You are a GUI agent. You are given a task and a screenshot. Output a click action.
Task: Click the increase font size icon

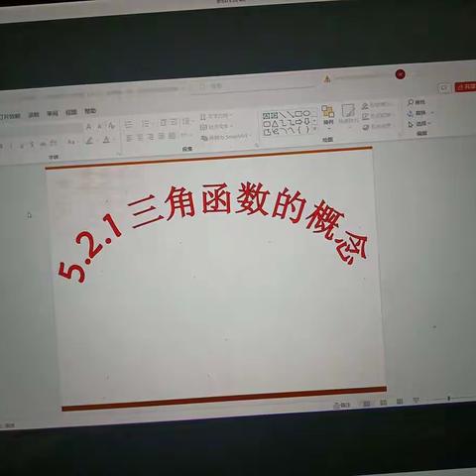(x=88, y=127)
